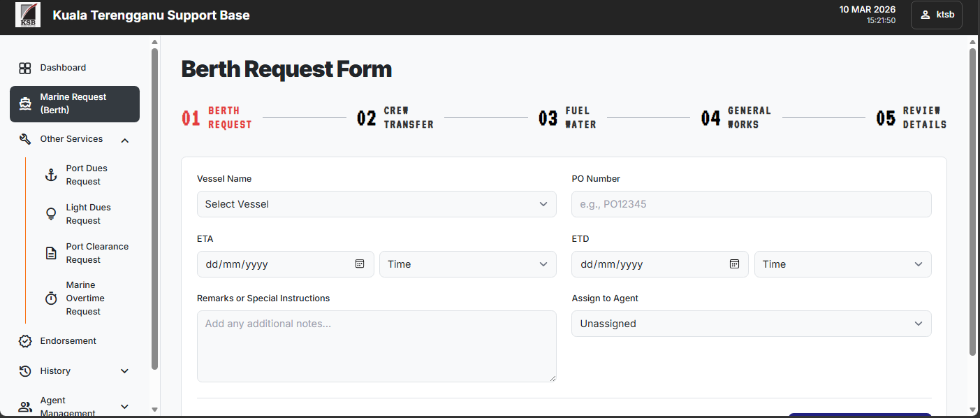The height and width of the screenshot is (418, 980).
Task: Go to Dashboard in sidebar
Action: (75, 68)
